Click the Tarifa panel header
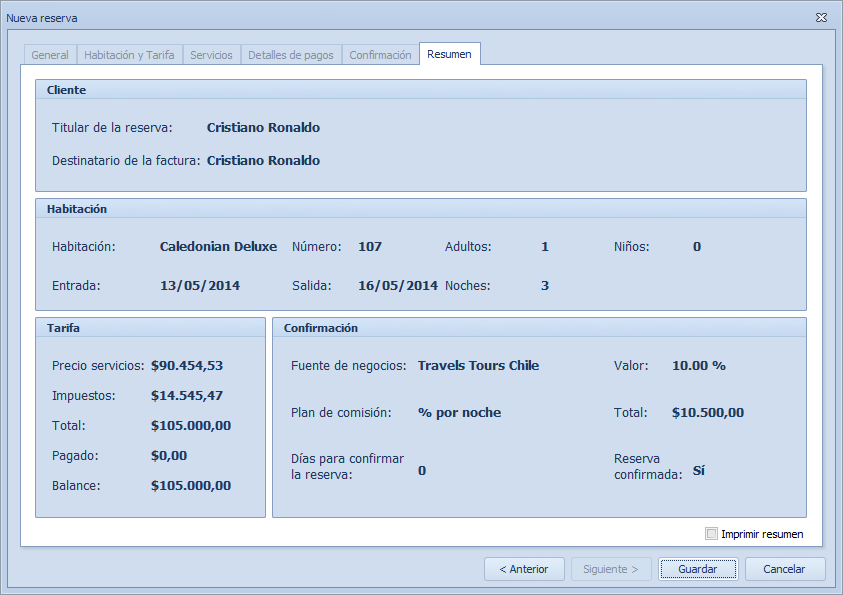 (150, 328)
